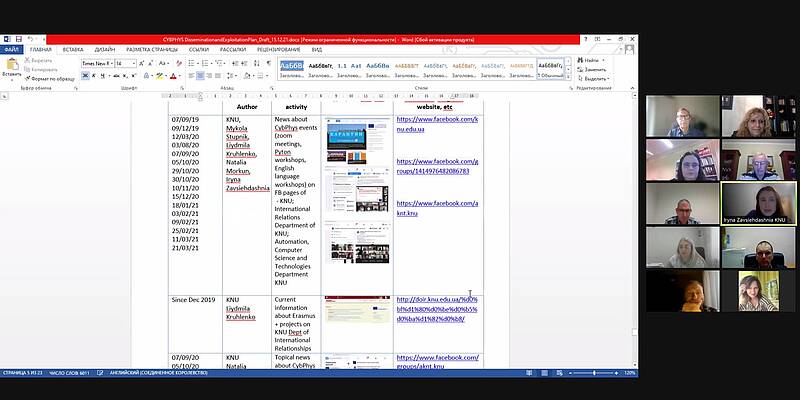
Task: Expand the styles gallery with the more arrow
Action: pyautogui.click(x=569, y=76)
